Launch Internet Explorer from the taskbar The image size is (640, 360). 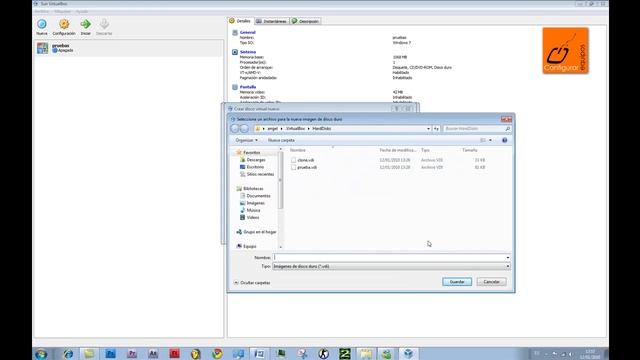pyautogui.click(x=68, y=354)
